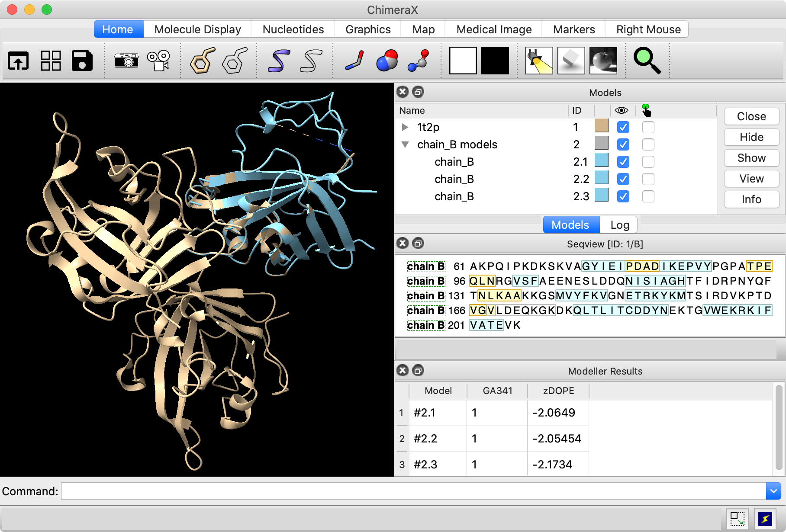This screenshot has height=532, width=786.
Task: Collapse the chain_B models group
Action: tap(405, 144)
